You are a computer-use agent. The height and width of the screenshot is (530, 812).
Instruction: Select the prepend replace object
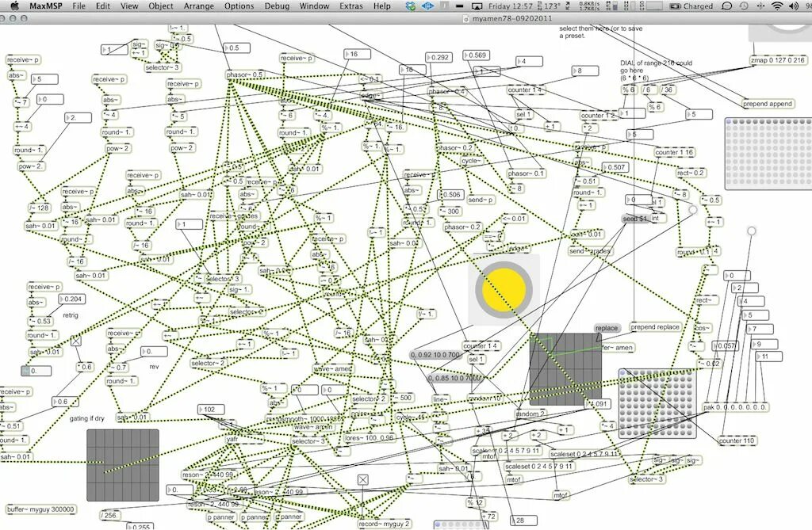tap(654, 327)
